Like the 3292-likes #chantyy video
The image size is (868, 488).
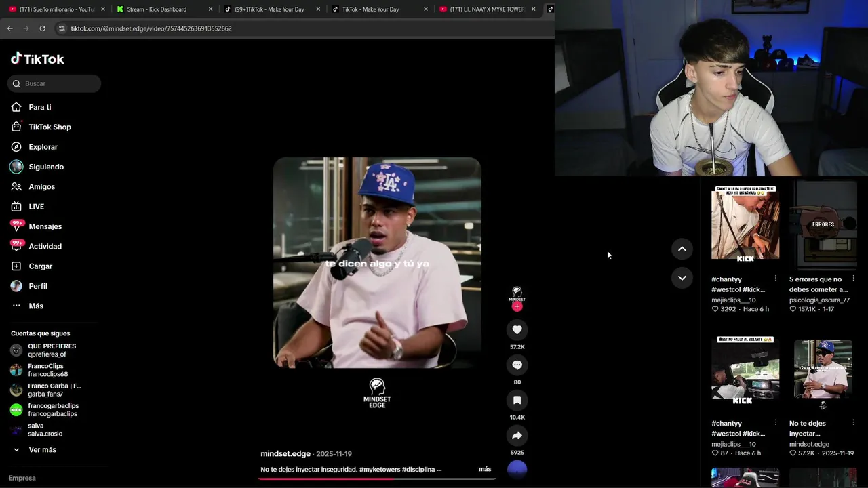pos(715,309)
